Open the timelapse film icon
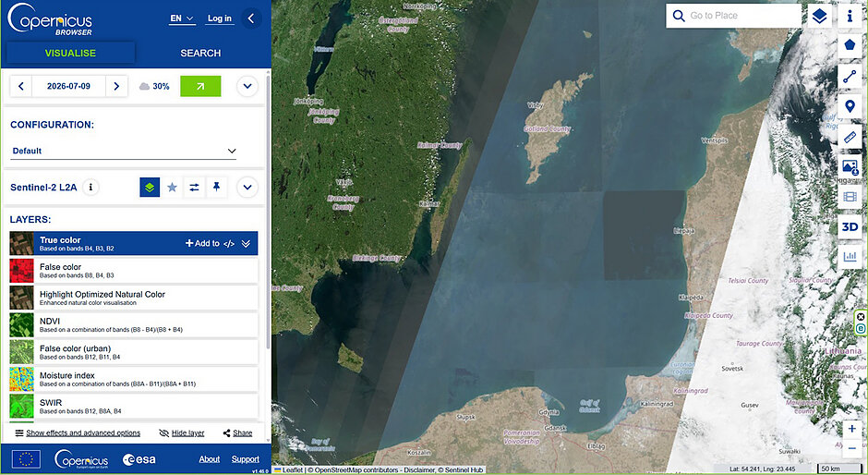868x475 pixels. pos(850,196)
